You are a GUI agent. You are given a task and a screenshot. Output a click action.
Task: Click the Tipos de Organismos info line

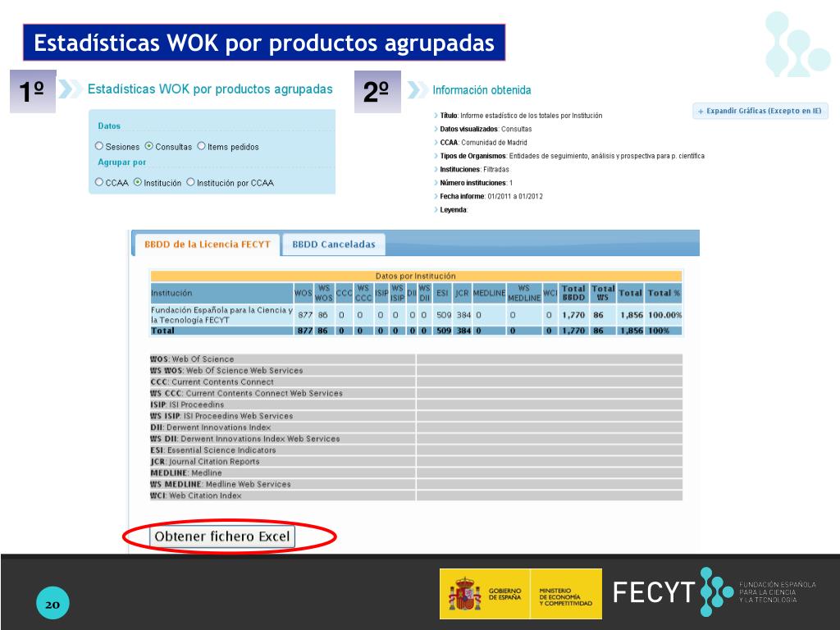[569, 156]
